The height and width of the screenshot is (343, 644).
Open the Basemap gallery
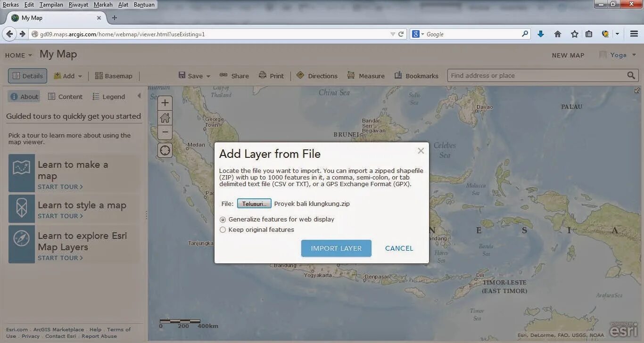[114, 76]
